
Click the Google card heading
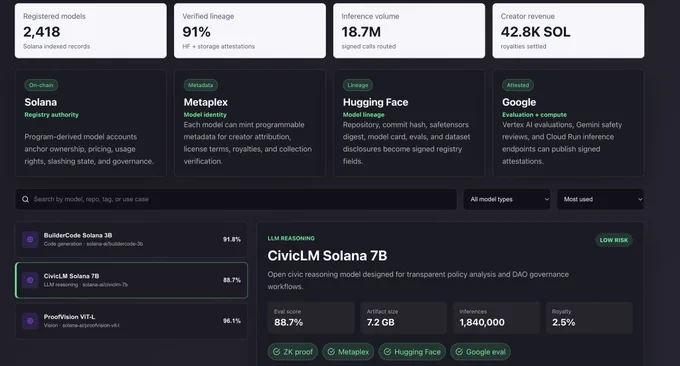[519, 102]
